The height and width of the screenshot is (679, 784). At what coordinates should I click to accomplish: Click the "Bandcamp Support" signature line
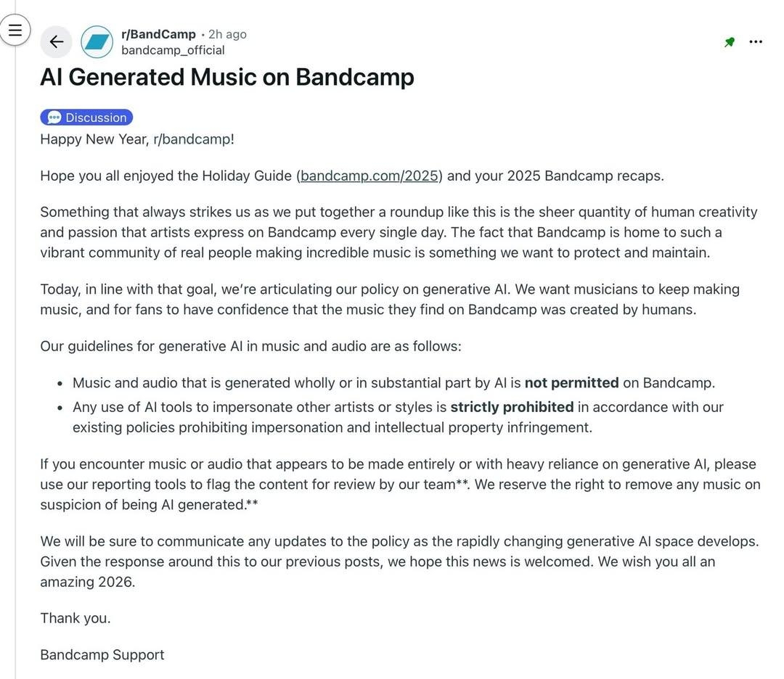click(x=102, y=655)
